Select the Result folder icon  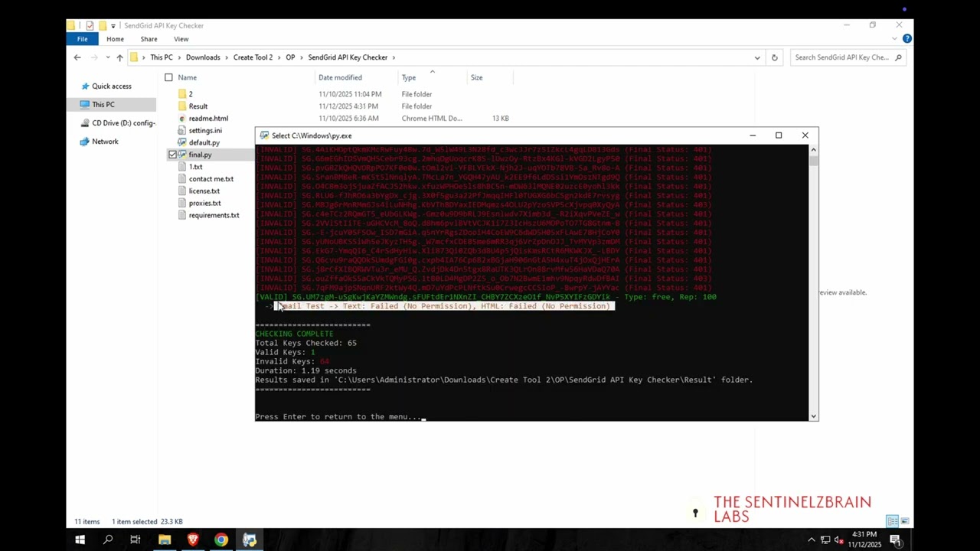click(x=182, y=106)
